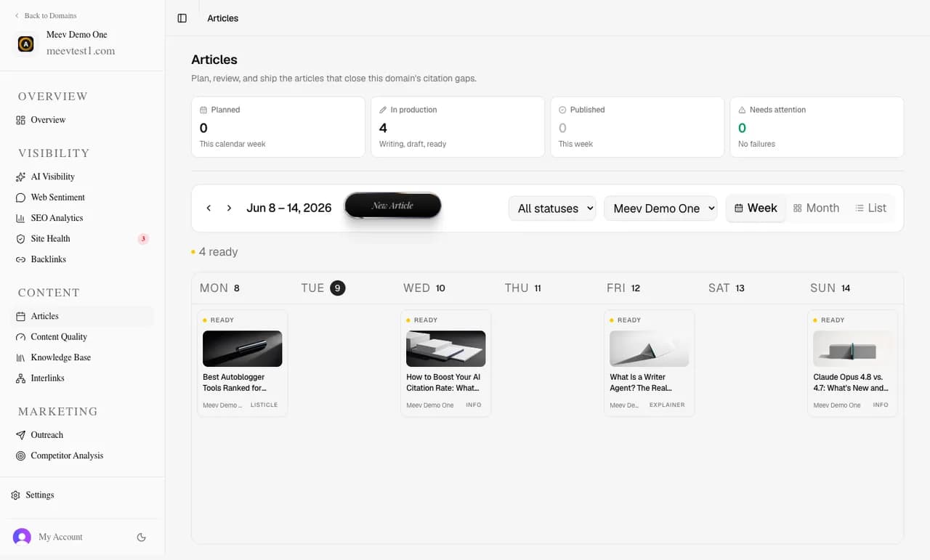This screenshot has width=930, height=560.
Task: Click the AI Visibility sparkle icon
Action: coord(20,176)
